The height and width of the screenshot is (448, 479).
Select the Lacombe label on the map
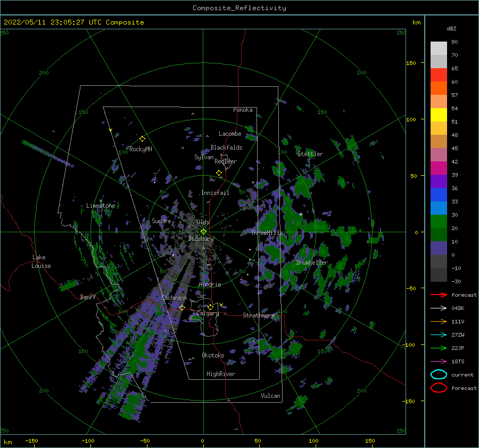(230, 134)
